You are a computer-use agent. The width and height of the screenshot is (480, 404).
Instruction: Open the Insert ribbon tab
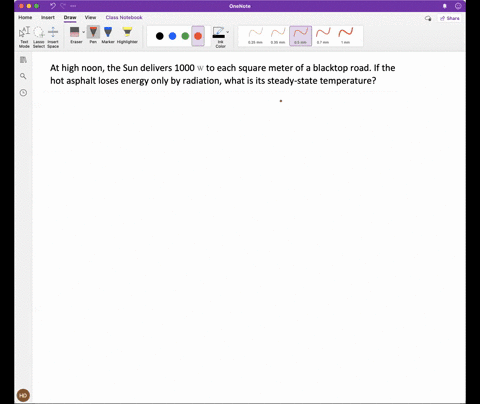click(48, 17)
